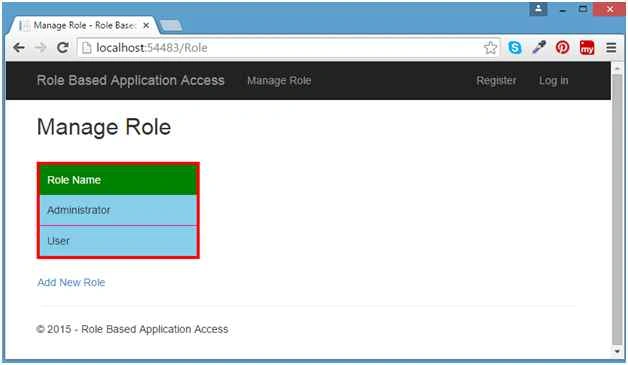628x365 pixels.
Task: Click the Role Based Application Access brand link
Action: (131, 81)
